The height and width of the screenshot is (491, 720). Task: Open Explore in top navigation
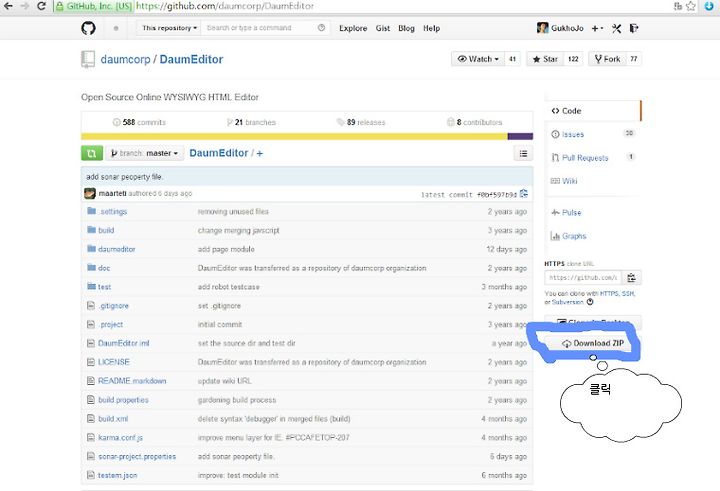pos(353,28)
